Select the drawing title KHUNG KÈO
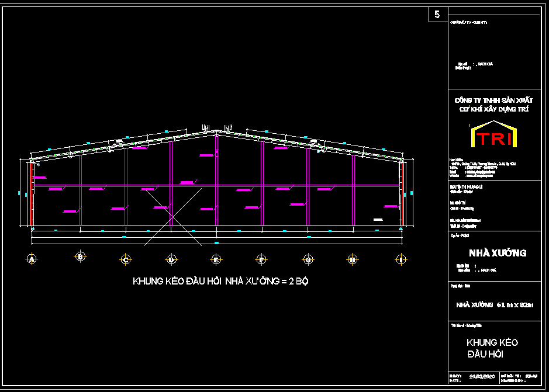This screenshot has height=392, width=549. tap(492, 343)
